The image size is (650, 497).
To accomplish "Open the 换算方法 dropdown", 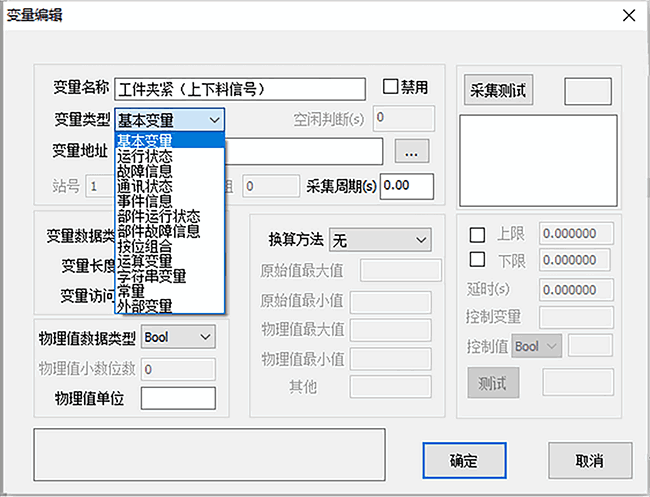I will [x=420, y=240].
